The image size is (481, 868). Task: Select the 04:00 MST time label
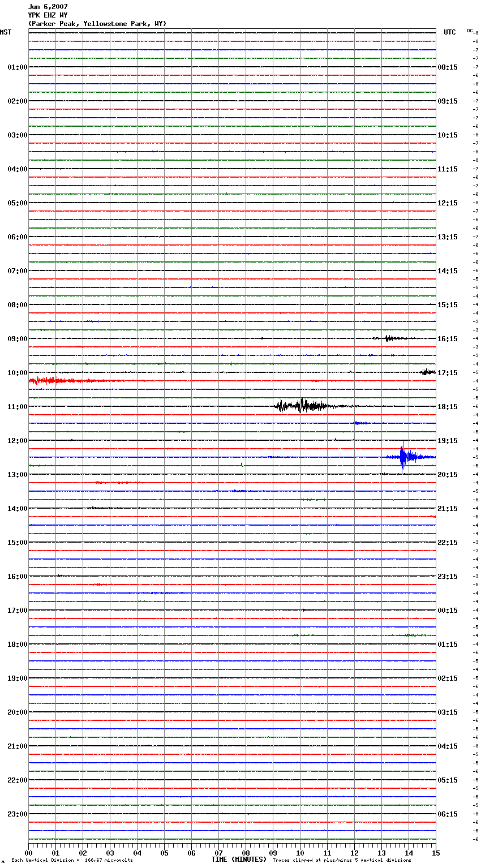tap(18, 169)
